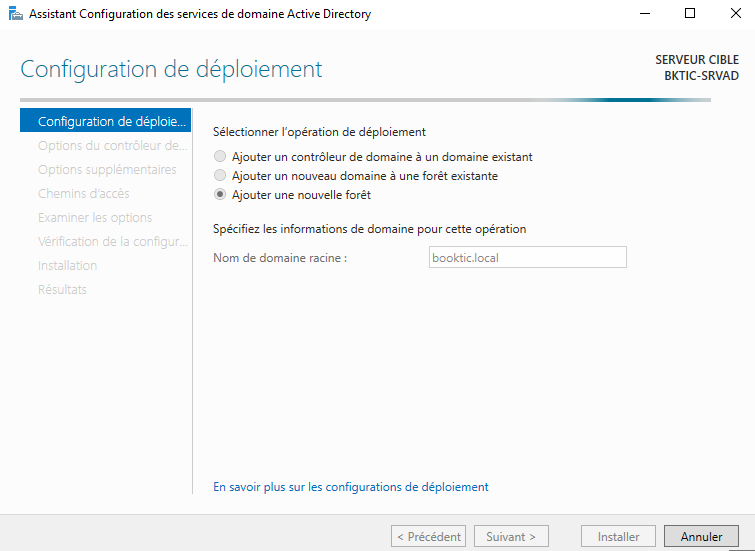Go to 'Options du contrôleur de...' step
This screenshot has width=755, height=551.
pyautogui.click(x=113, y=145)
